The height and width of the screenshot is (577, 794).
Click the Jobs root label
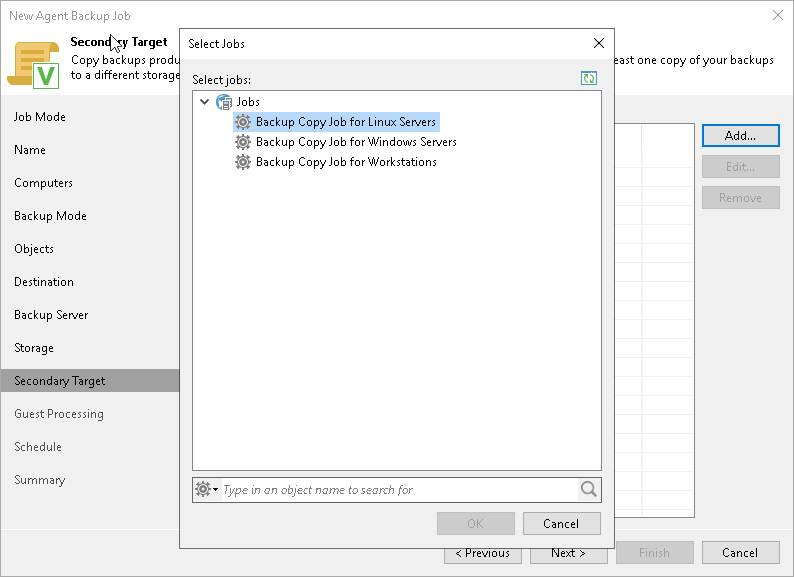click(248, 102)
